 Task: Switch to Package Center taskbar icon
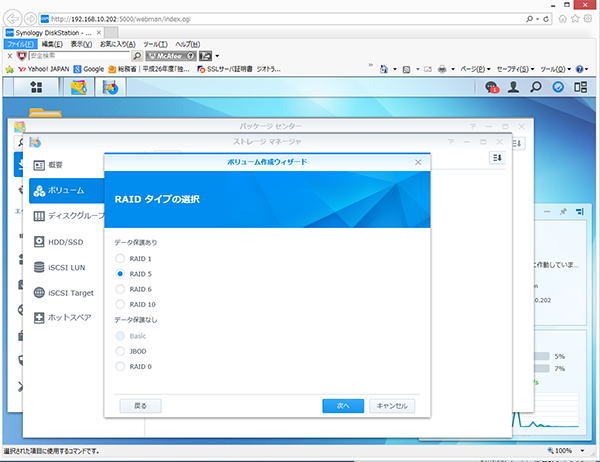click(x=78, y=87)
